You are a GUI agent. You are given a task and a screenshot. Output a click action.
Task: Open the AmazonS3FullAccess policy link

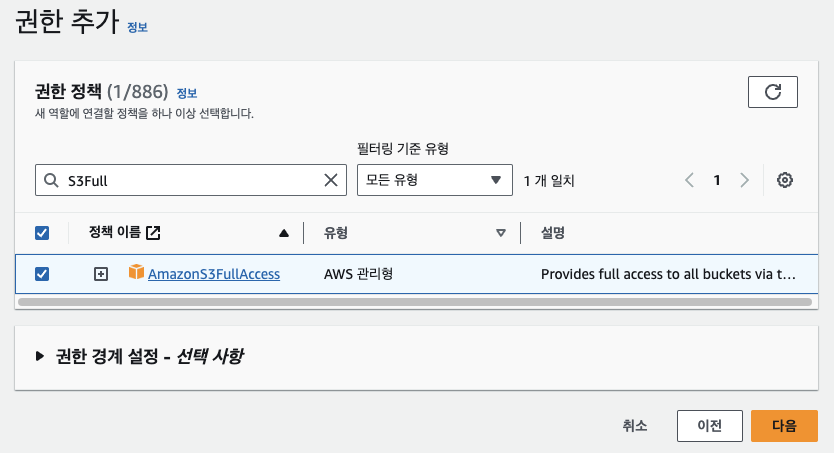[x=214, y=274]
